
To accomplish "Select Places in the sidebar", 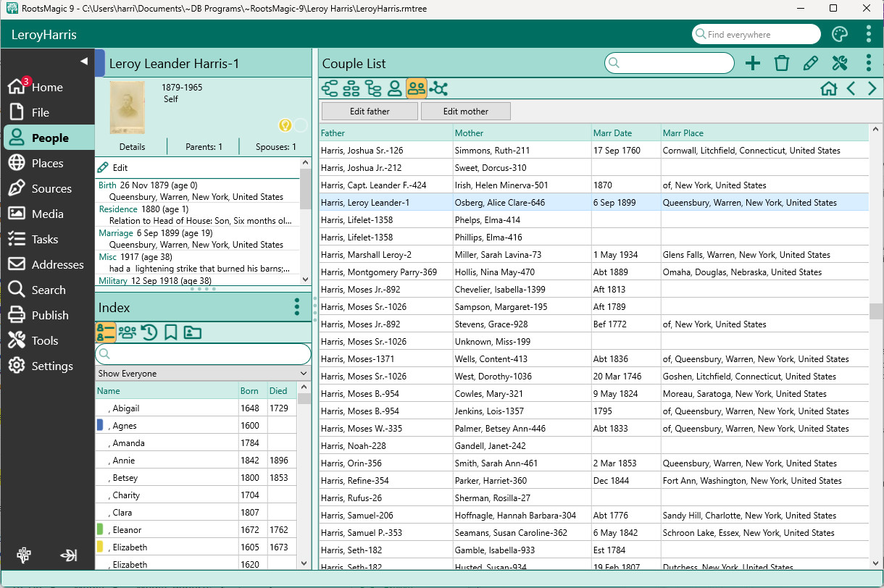I will (48, 164).
